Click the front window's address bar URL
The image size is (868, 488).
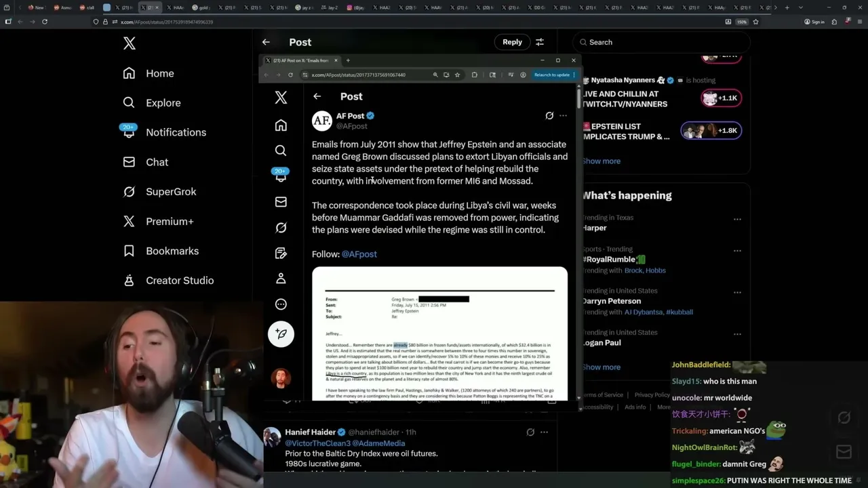click(x=359, y=75)
